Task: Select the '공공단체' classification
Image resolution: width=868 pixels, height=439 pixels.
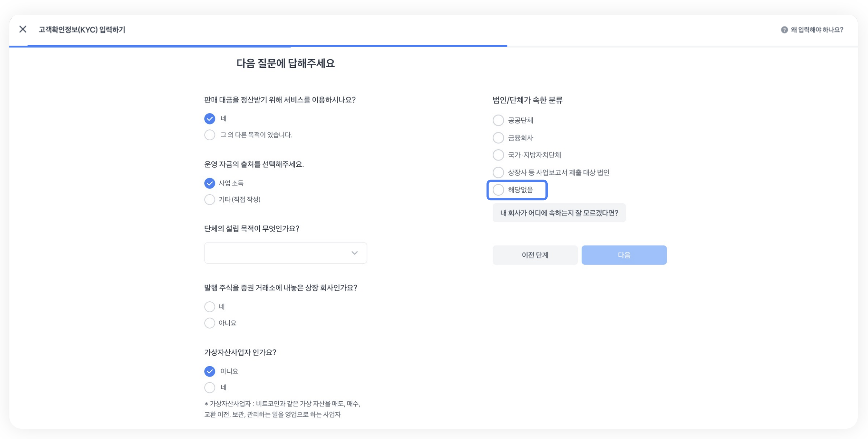Action: tap(498, 120)
